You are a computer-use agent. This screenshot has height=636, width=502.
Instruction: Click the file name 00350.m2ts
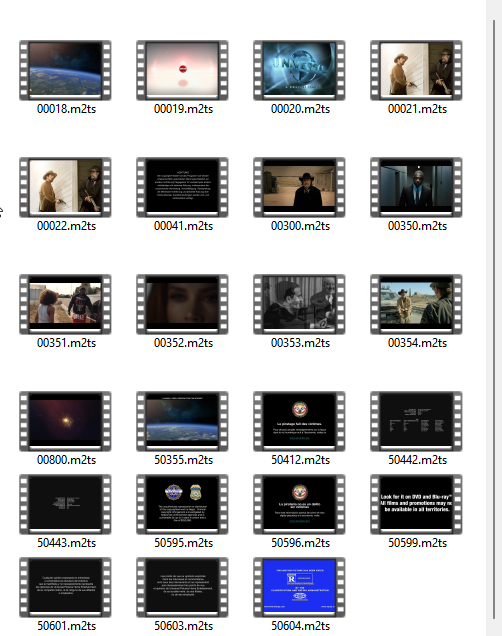417,226
